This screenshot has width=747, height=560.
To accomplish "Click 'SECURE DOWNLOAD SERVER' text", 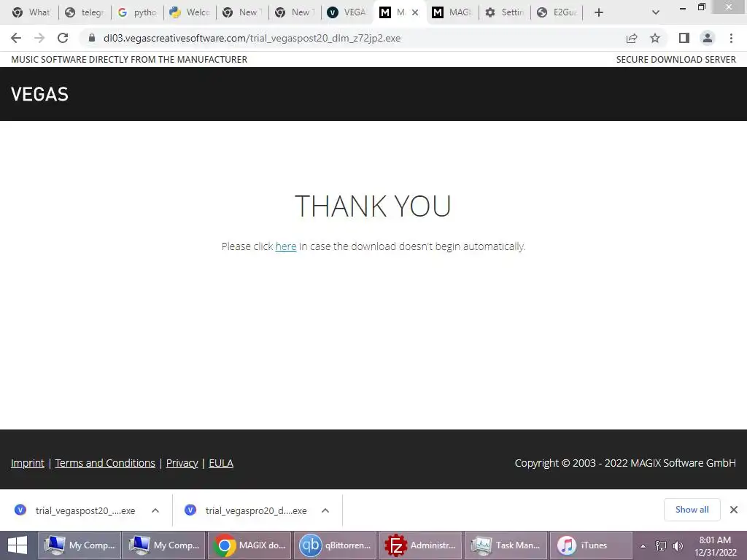I will tap(676, 60).
